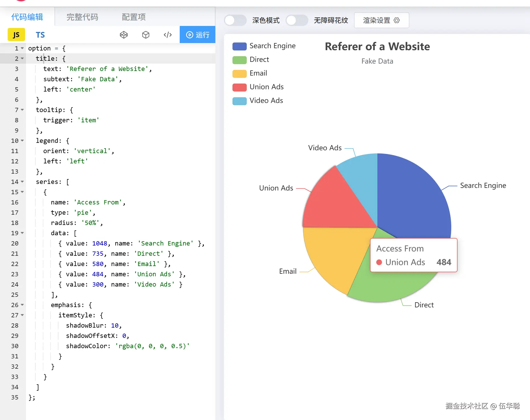Click the 'Email' label beside the pie
530x420 pixels.
pyautogui.click(x=288, y=271)
